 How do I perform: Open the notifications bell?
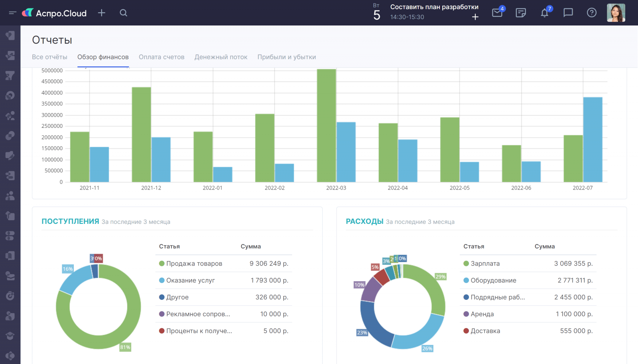click(x=545, y=13)
